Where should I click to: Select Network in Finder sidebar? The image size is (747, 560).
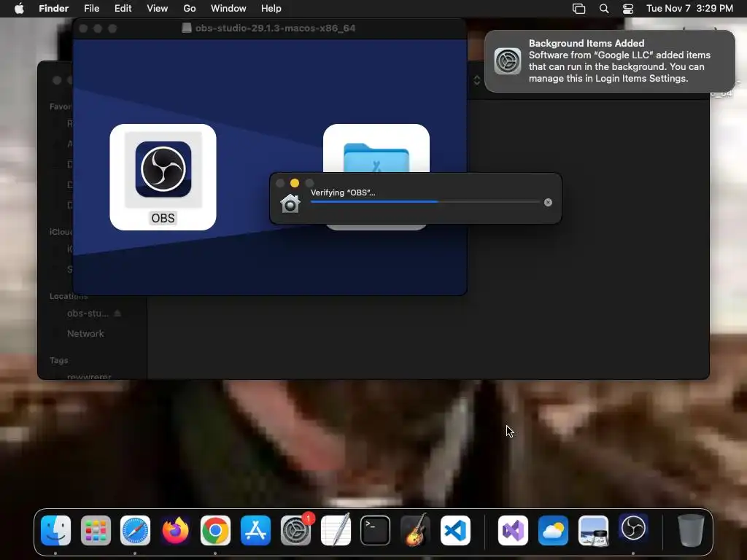tap(85, 334)
